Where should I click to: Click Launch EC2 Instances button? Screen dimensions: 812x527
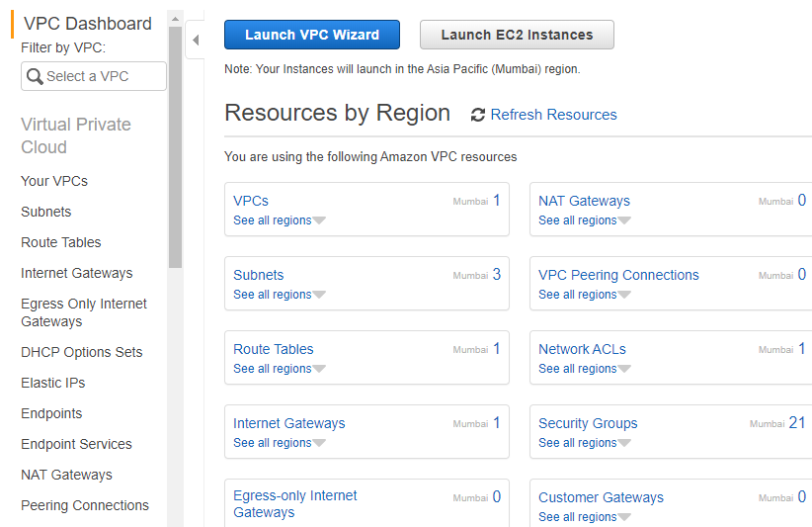click(x=517, y=35)
